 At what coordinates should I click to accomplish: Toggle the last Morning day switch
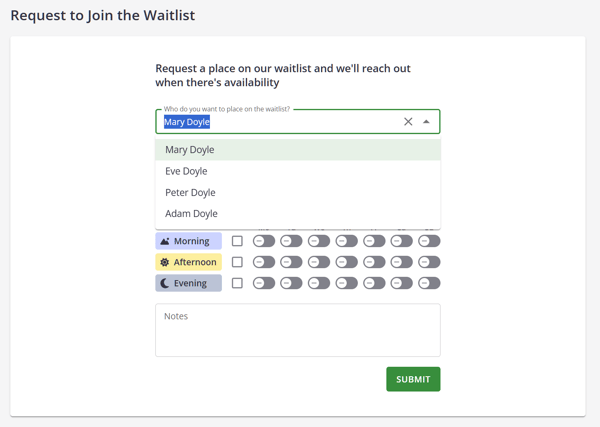429,241
